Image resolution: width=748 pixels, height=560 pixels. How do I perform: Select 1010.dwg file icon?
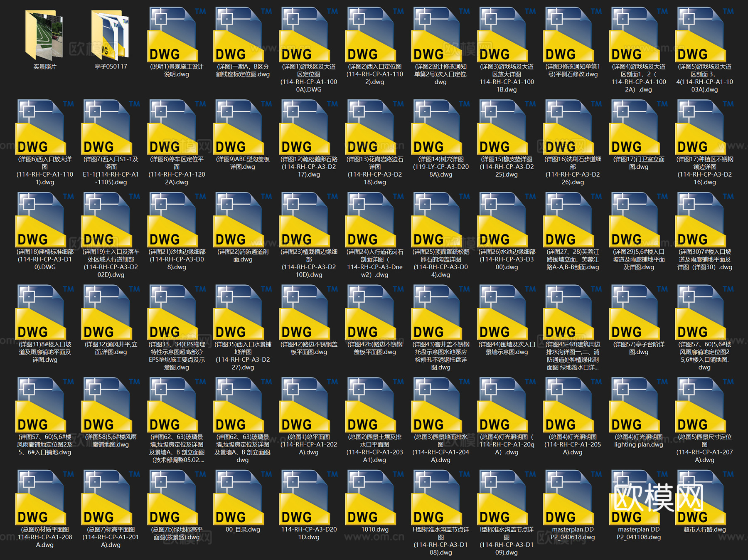(x=371, y=498)
